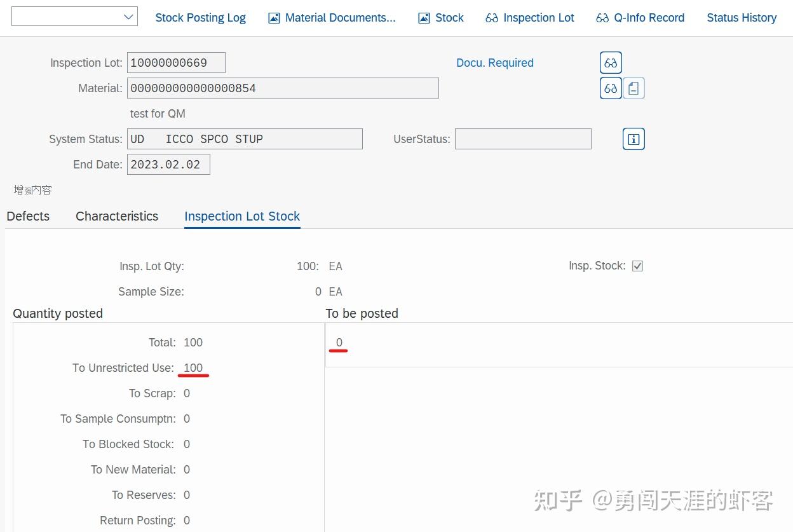Open the material document copy icon
Viewport: 793px width, 532px height.
coord(634,88)
